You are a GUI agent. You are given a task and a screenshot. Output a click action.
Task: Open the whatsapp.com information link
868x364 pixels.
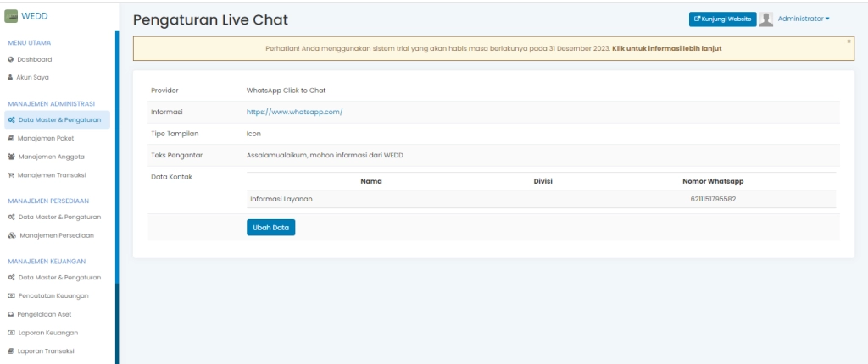tap(294, 112)
